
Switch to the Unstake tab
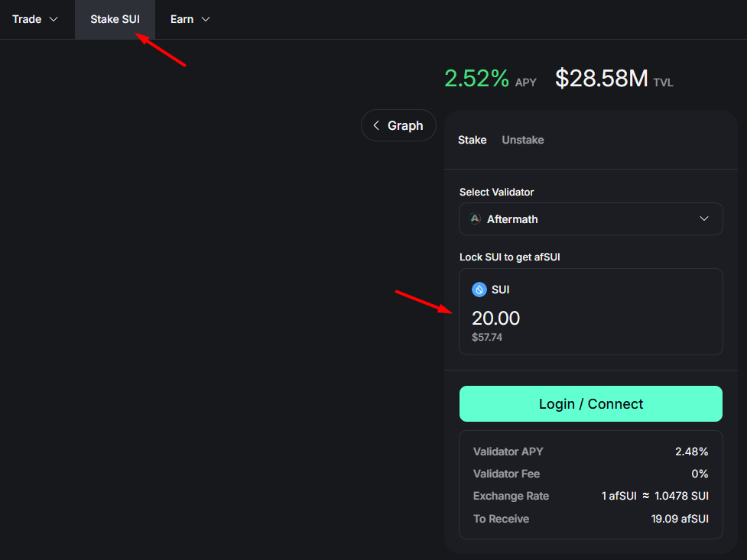523,140
